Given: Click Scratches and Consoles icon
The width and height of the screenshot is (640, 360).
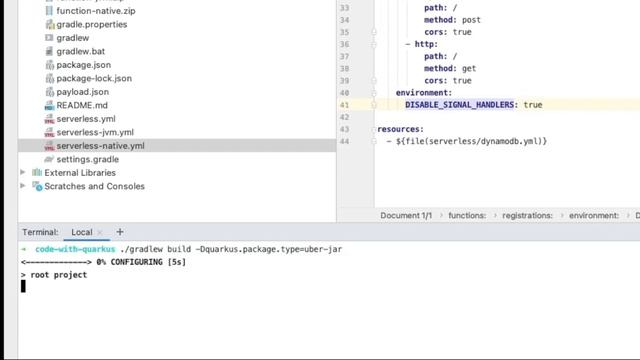Looking at the screenshot, I should click(x=37, y=186).
